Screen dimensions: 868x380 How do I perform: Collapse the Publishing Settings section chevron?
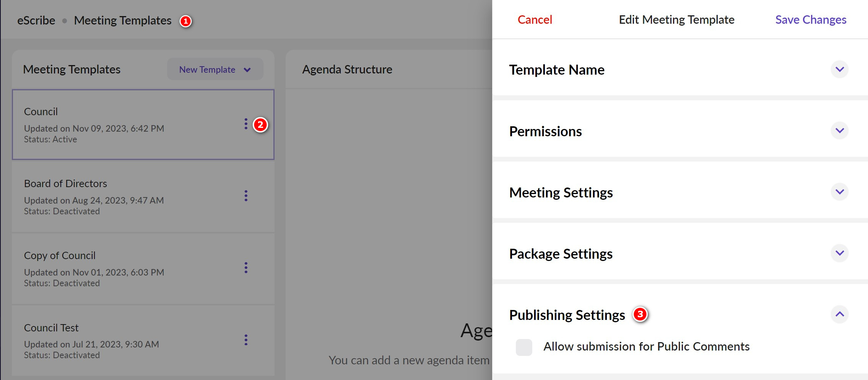[x=839, y=315]
